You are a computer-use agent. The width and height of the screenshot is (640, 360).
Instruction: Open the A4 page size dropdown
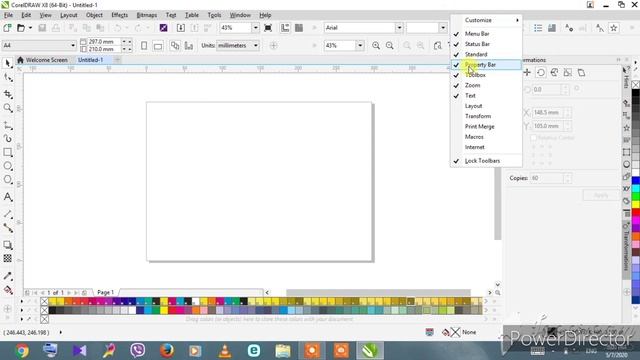coord(73,45)
